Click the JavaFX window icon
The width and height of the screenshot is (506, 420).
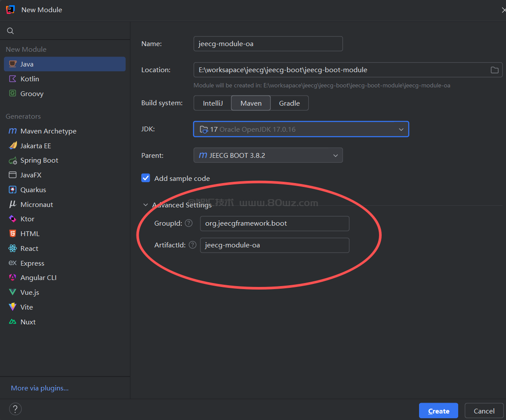coord(13,175)
